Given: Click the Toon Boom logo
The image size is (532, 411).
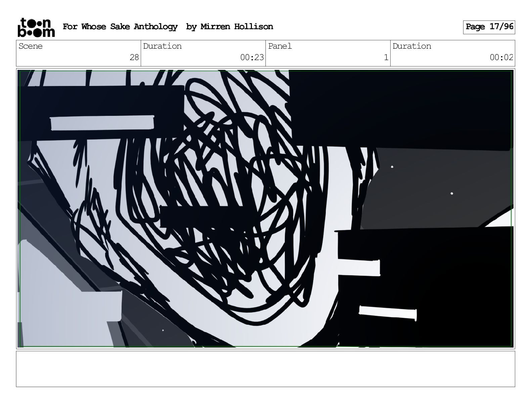Looking at the screenshot, I should point(36,27).
